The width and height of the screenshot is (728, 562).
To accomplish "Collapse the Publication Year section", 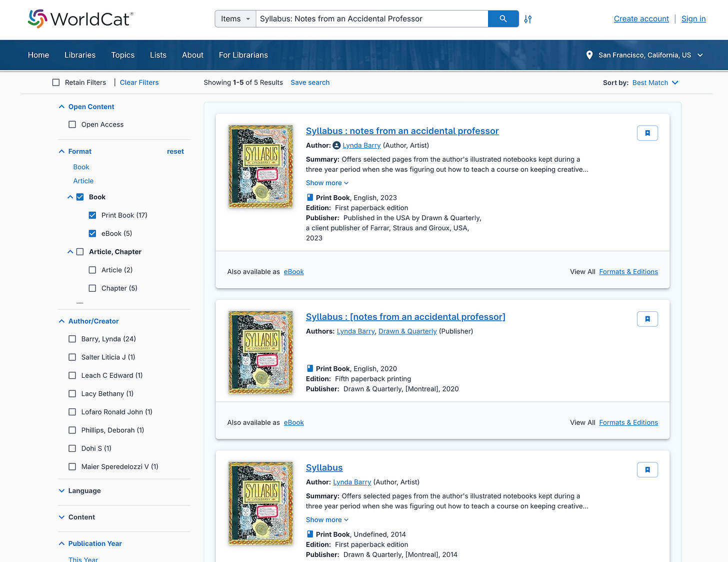I will coord(61,543).
